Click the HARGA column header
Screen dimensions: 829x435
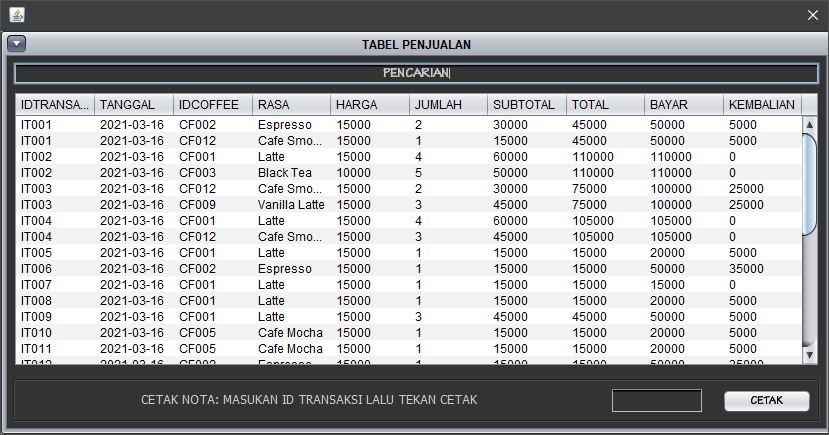(369, 105)
